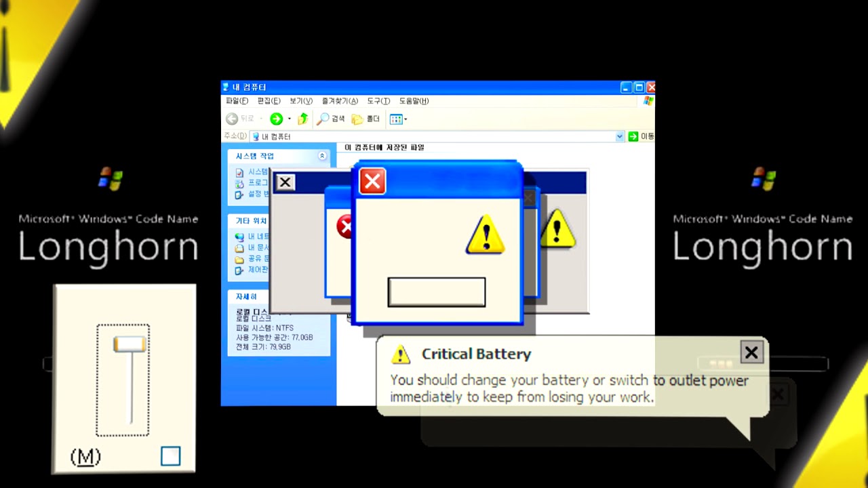Click the address bar showing 내 컴퓨터
Screen dimensions: 868x488
[437, 136]
